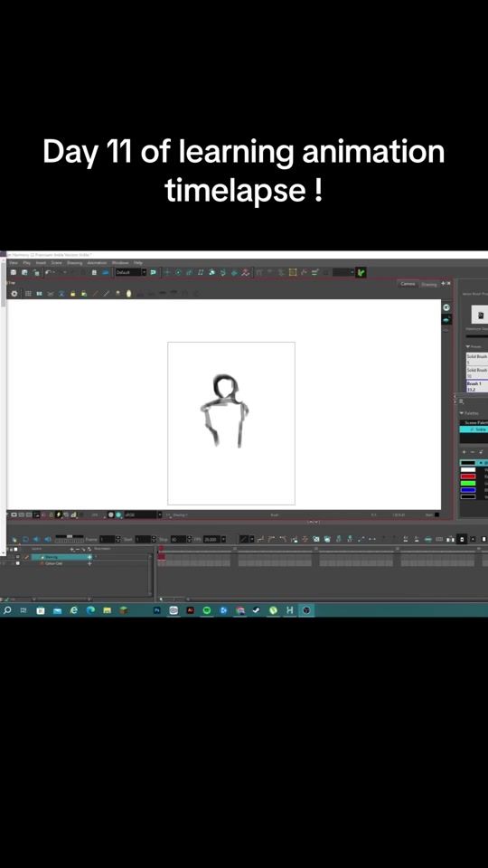Click the green icon at end of top toolbar

point(361,272)
